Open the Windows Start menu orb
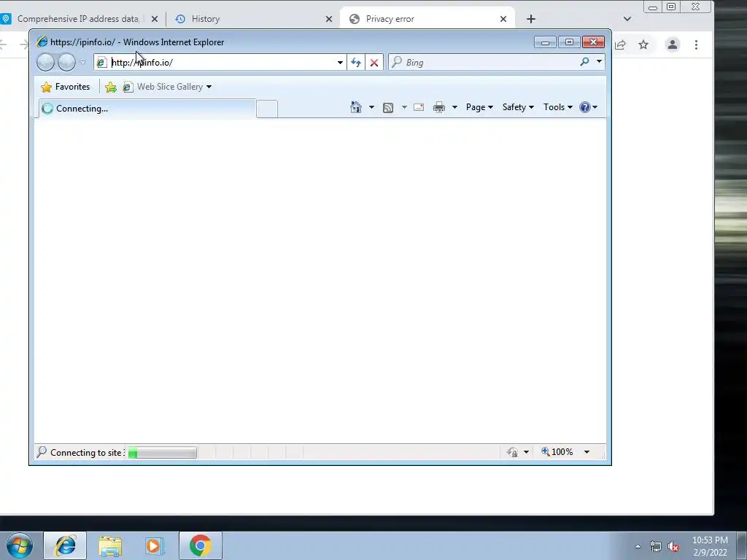747x560 pixels. (x=20, y=545)
